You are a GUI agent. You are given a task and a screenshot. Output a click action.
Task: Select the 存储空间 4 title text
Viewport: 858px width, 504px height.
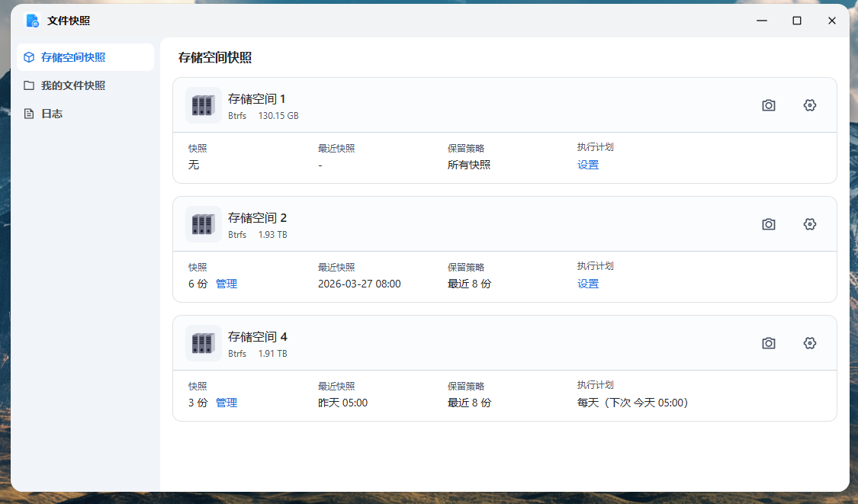click(x=258, y=336)
